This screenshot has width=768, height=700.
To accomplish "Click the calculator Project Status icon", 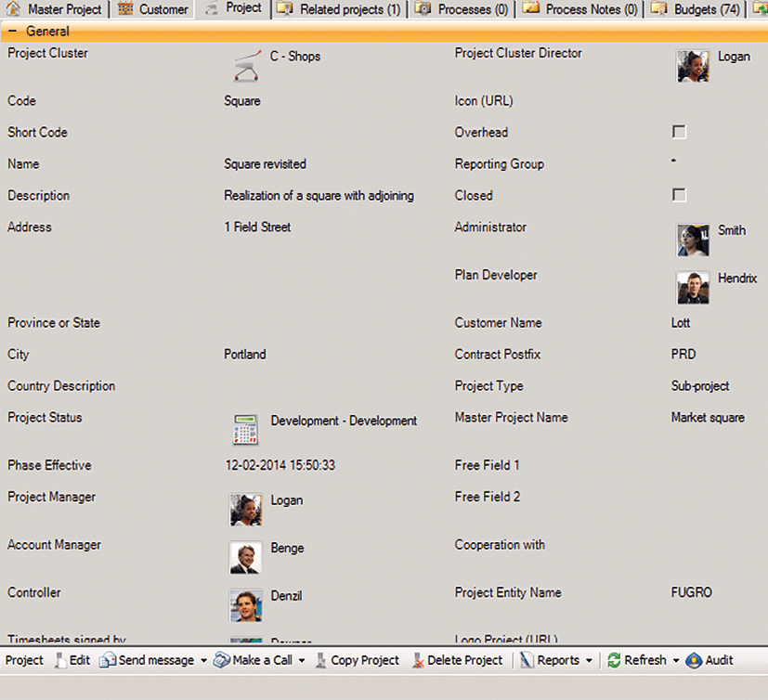I will pyautogui.click(x=245, y=430).
